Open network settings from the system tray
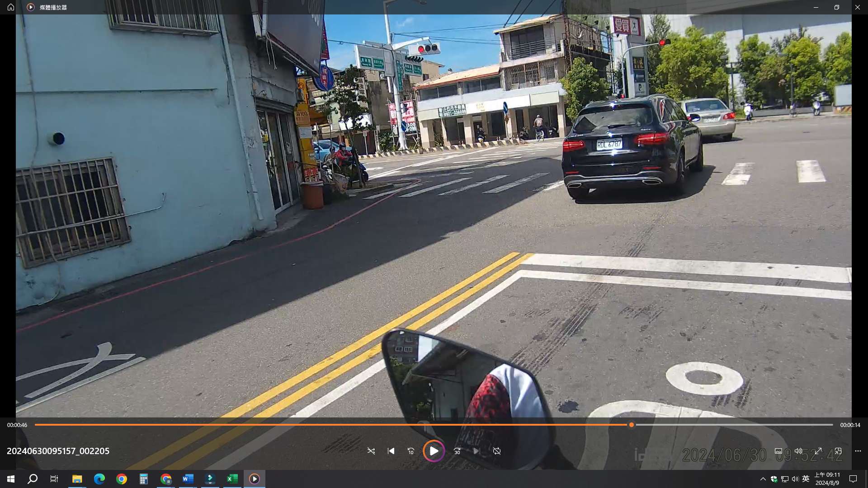 (x=785, y=479)
